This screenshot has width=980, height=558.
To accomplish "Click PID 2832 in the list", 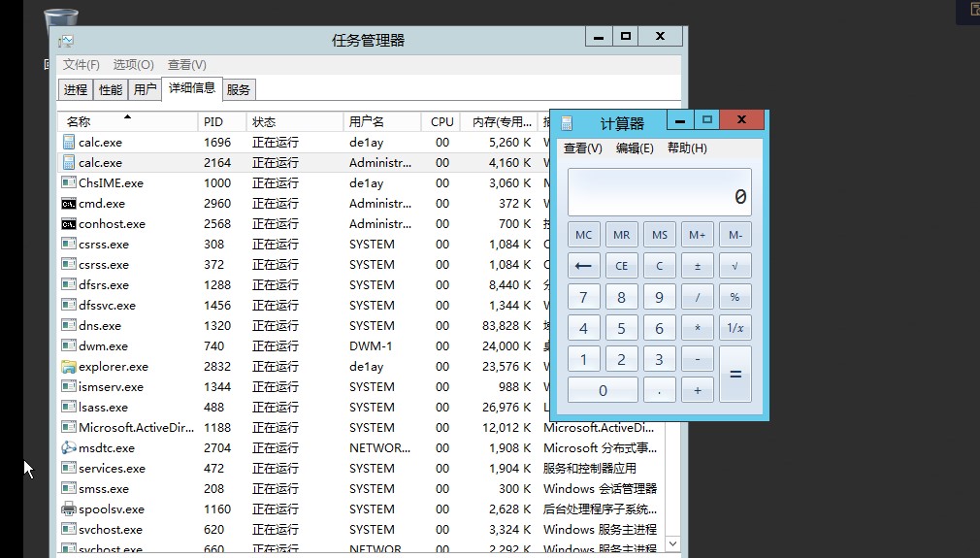I will tap(217, 367).
